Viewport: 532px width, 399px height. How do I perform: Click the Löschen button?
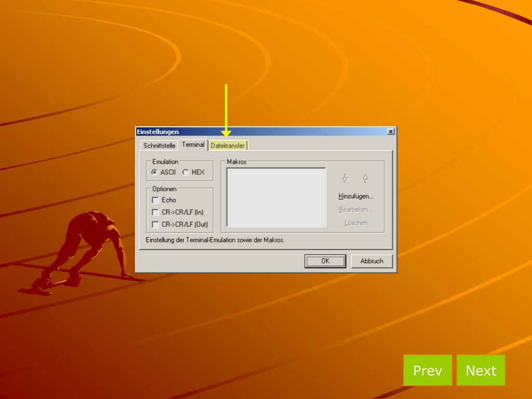click(356, 223)
